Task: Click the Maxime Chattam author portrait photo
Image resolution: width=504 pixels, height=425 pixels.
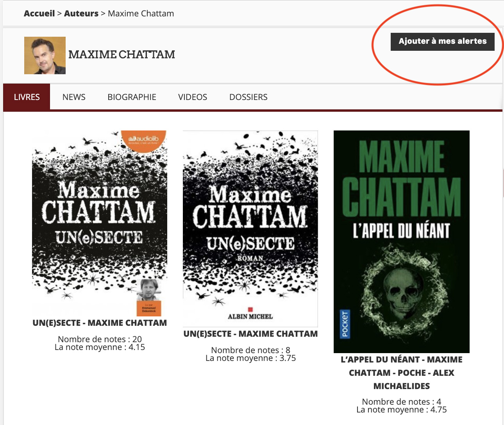Action: tap(45, 55)
